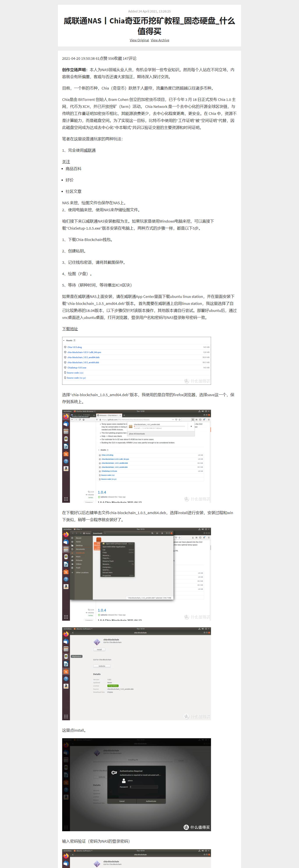Click the Help dock icon in the Ubuntu Software install screenshot

coord(66,679)
